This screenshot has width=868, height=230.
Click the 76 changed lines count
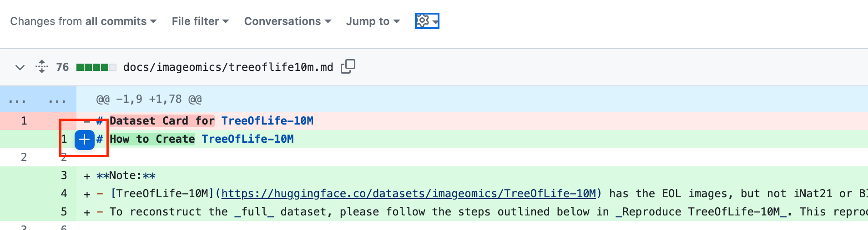click(62, 67)
